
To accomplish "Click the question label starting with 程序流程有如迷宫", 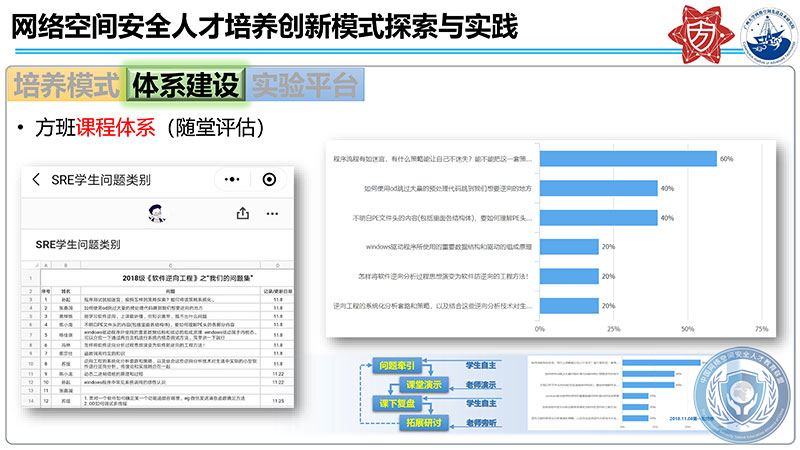I will [432, 159].
